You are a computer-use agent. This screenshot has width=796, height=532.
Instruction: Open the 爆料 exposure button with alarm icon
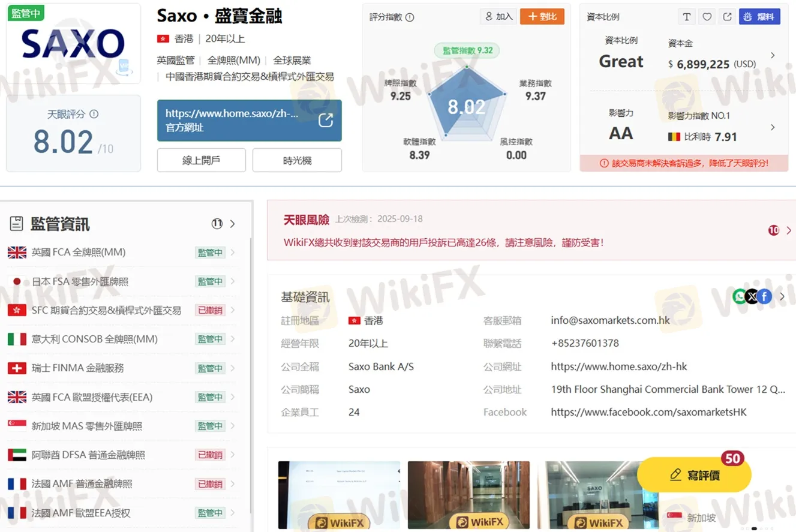click(x=759, y=17)
